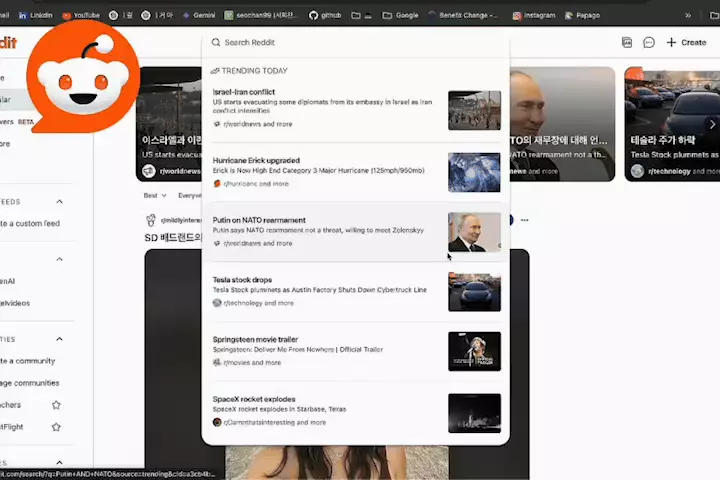The height and width of the screenshot is (480, 720).
Task: Click the Springsteen trailer thumbnail
Action: 474,351
